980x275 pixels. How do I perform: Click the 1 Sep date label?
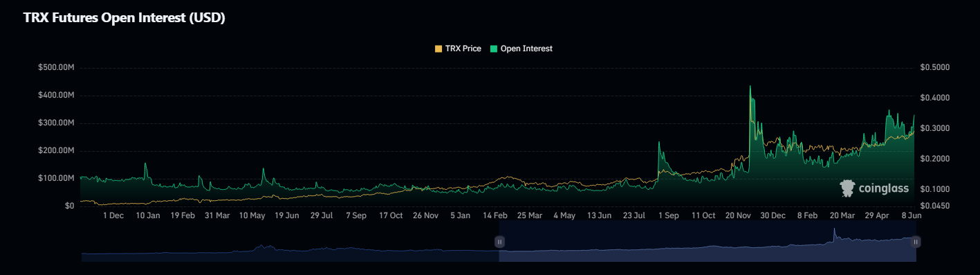(x=669, y=215)
